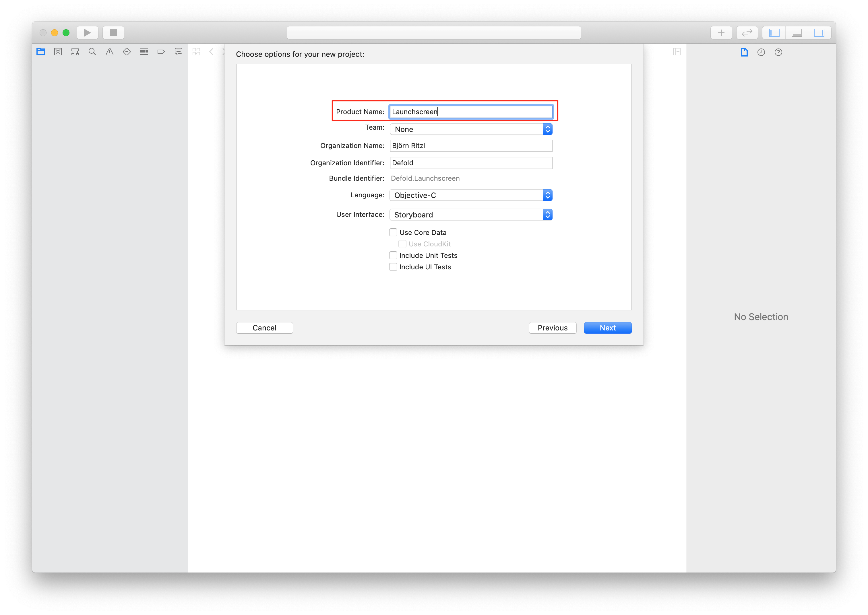Open the Breakpoint navigator flag icon
The image size is (868, 615).
[x=161, y=52]
